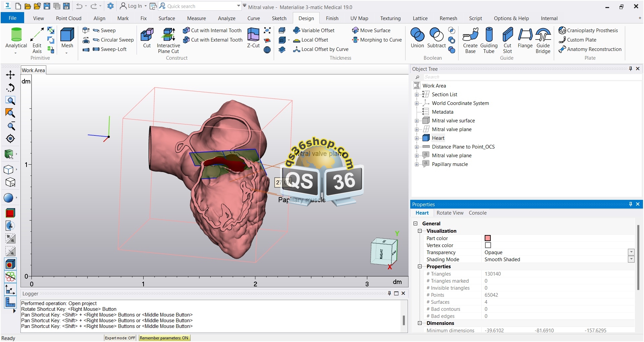
Task: Apply Boolean Subtract
Action: coord(436,38)
